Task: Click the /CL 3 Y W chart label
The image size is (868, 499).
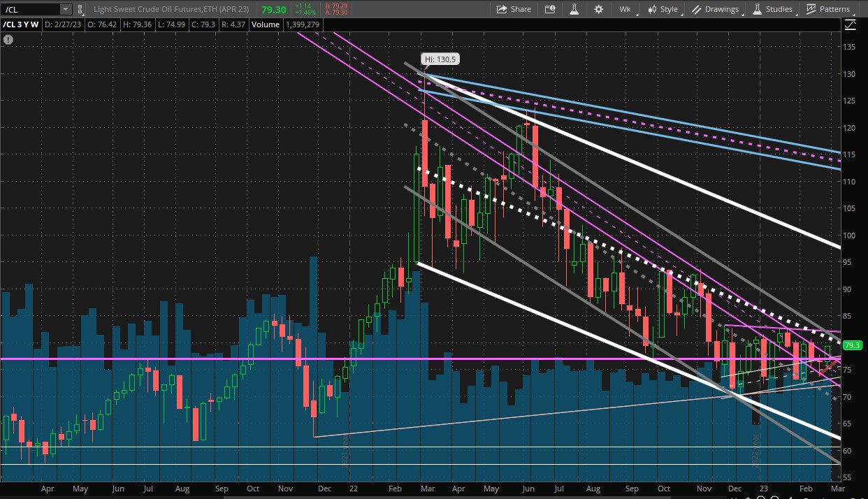Action: pyautogui.click(x=21, y=24)
